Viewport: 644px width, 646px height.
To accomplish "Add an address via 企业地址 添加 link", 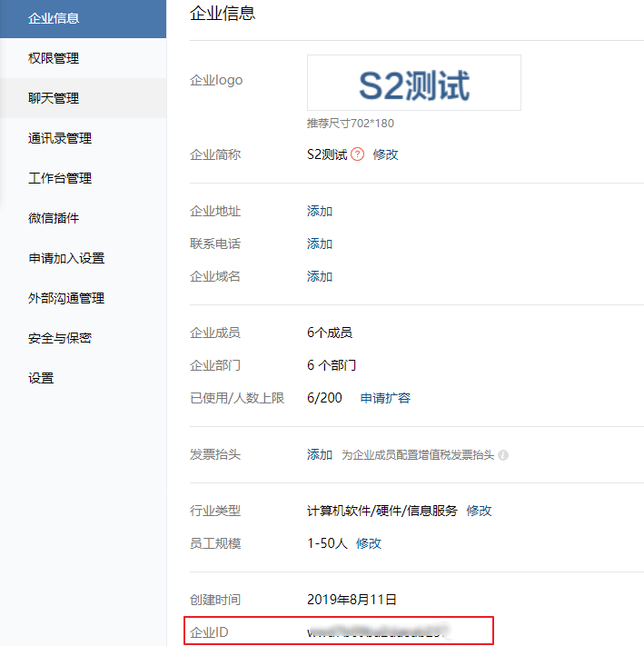I will pos(320,211).
